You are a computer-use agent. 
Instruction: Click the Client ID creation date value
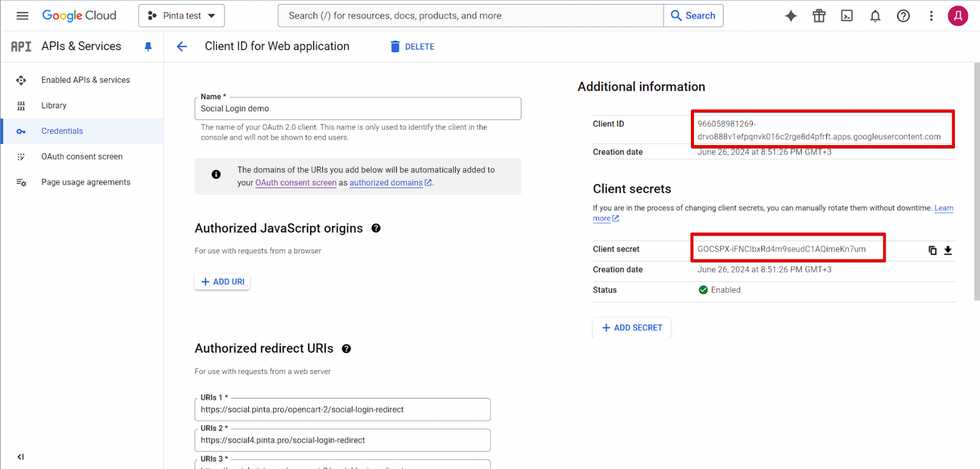pos(764,152)
